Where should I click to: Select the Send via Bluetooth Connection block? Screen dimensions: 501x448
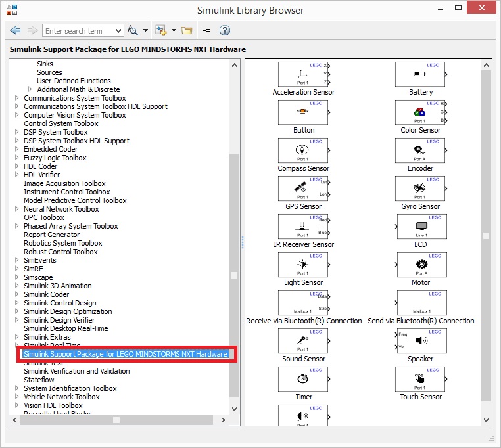pos(421,303)
